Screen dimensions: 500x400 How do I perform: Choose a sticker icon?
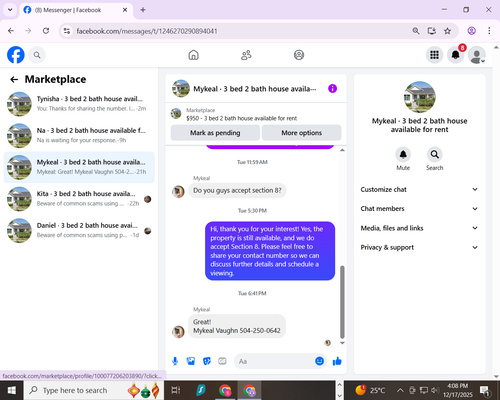[x=207, y=361]
